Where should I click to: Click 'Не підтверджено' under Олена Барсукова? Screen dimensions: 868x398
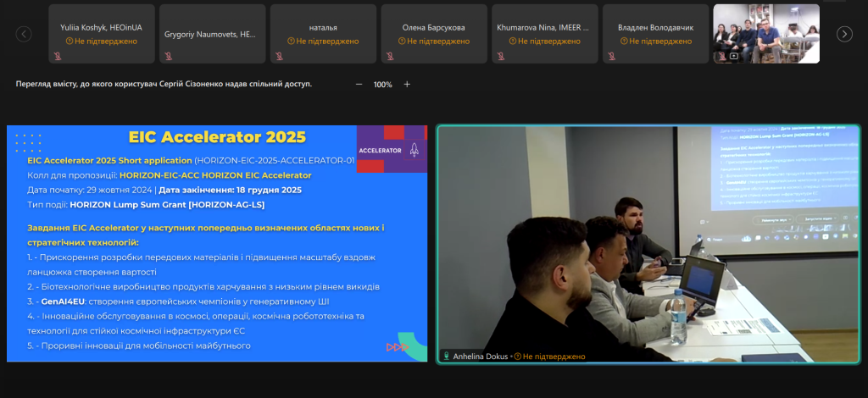click(438, 41)
